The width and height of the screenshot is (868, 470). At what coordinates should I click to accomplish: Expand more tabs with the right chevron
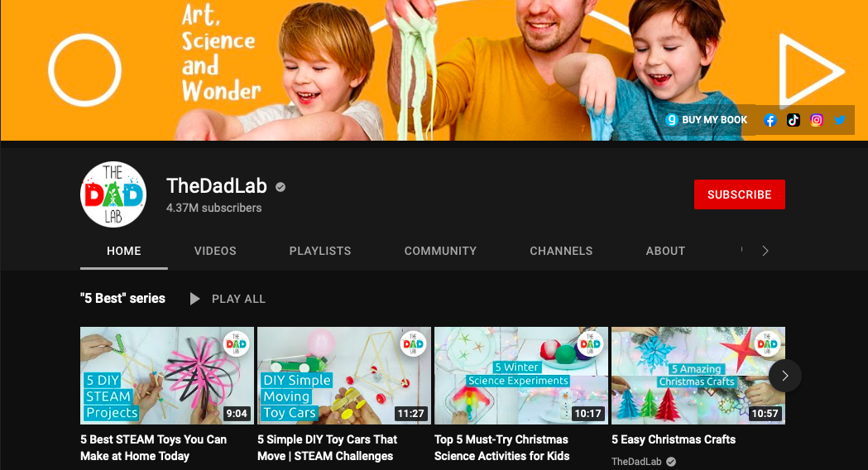pos(765,251)
